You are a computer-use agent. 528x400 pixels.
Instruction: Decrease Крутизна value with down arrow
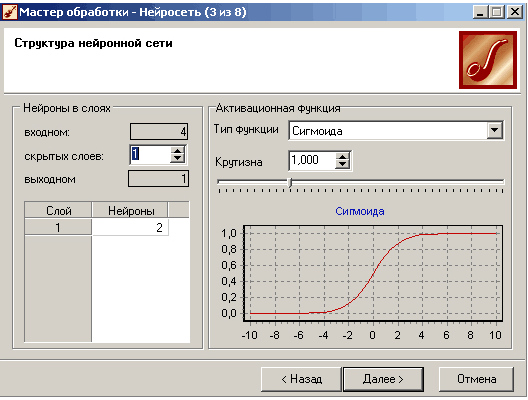click(x=342, y=164)
